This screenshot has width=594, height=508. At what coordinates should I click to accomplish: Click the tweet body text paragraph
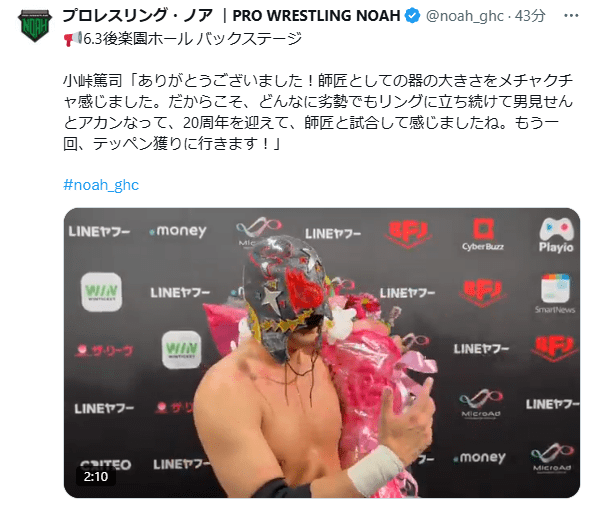pos(318,112)
